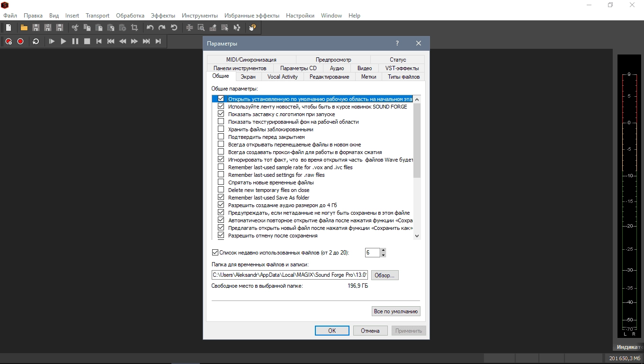This screenshot has width=644, height=364.
Task: Create a new file with the New icon
Action: click(x=9, y=27)
